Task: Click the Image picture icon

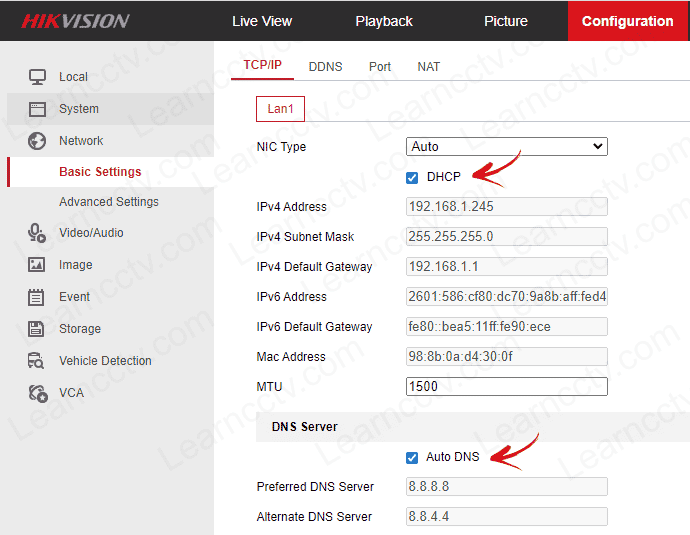Action: [37, 265]
